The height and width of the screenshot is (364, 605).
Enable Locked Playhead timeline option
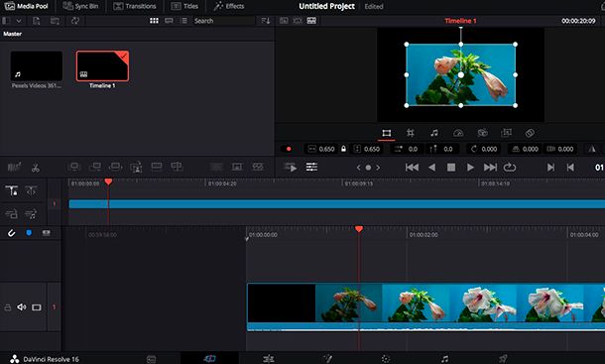(12, 190)
